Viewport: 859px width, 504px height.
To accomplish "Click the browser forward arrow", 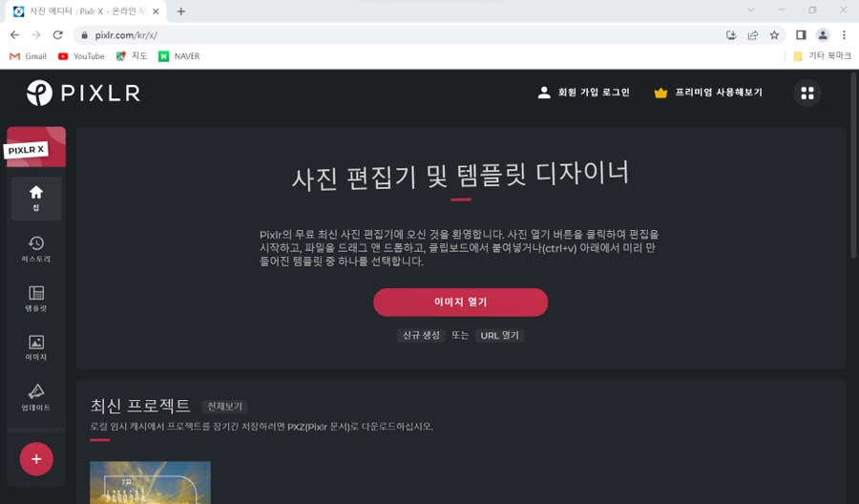I will pos(36,35).
